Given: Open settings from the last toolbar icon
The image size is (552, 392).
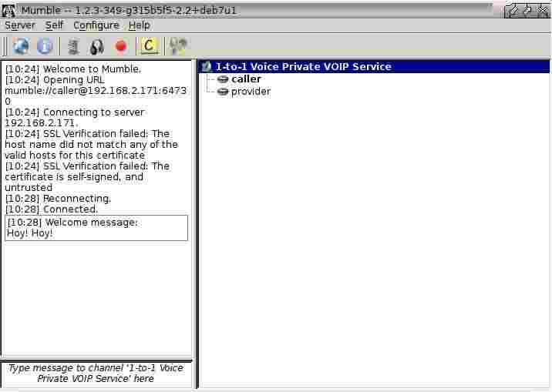Looking at the screenshot, I should point(178,46).
